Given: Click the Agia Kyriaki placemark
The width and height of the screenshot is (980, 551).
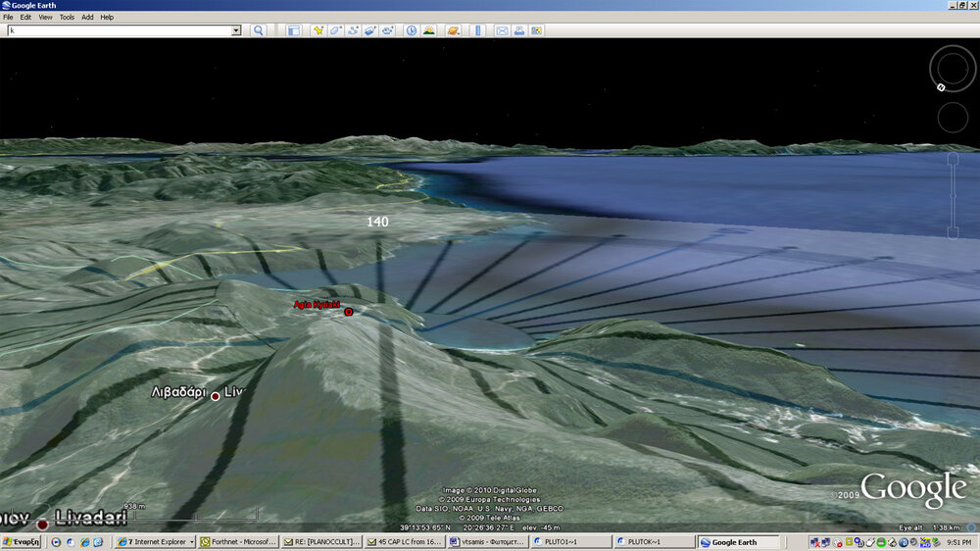Looking at the screenshot, I should [x=349, y=312].
